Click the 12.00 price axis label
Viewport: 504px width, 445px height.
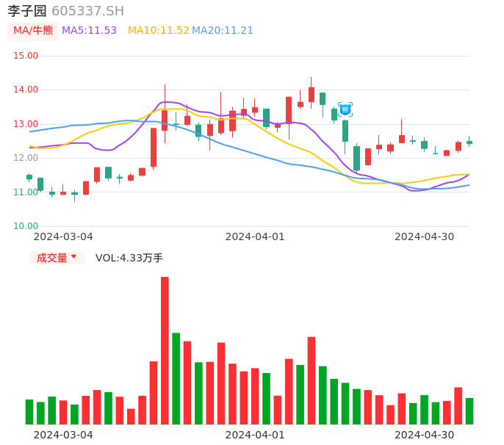pyautogui.click(x=26, y=158)
